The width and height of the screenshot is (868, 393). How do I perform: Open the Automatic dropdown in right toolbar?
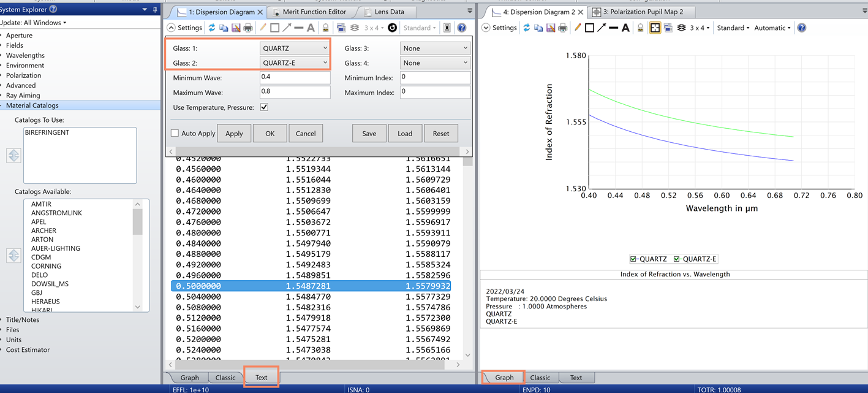[772, 28]
